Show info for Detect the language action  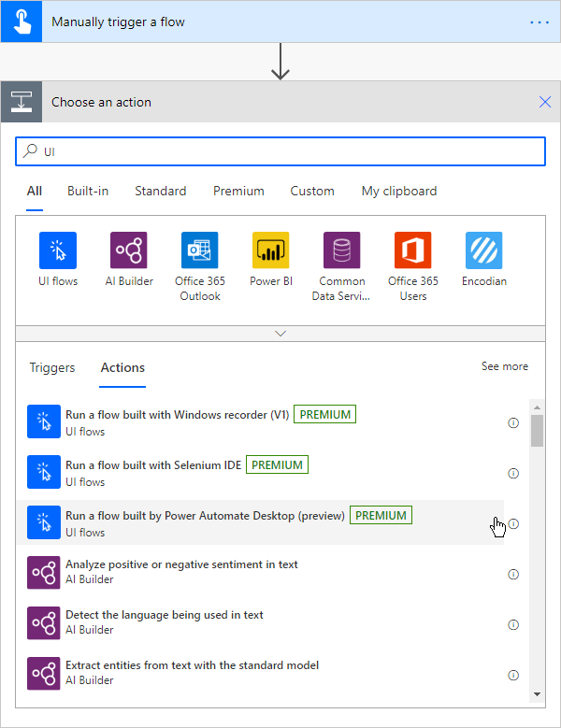(x=513, y=624)
